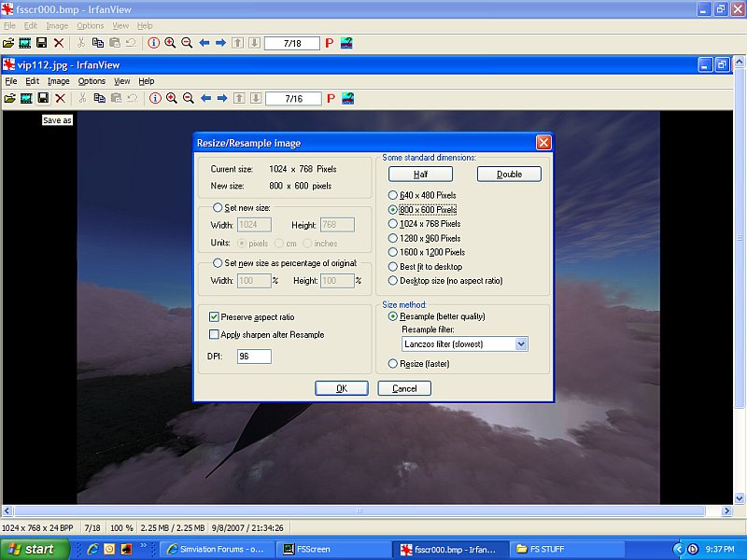Image resolution: width=747 pixels, height=560 pixels.
Task: Open Image menu in vip112.jpg window
Action: tap(58, 81)
